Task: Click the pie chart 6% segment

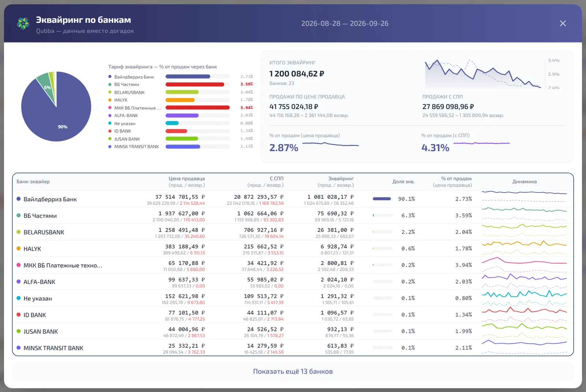Action: pyautogui.click(x=46, y=85)
